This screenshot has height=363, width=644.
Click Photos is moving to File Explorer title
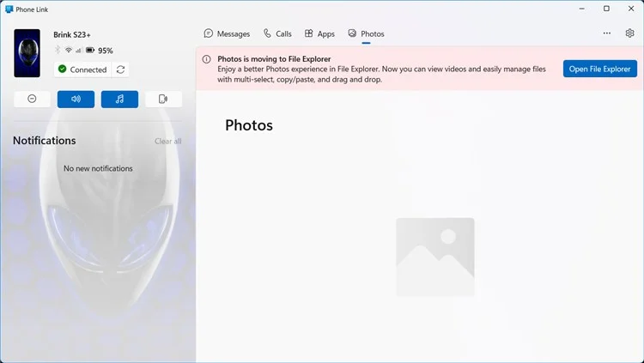[274, 58]
